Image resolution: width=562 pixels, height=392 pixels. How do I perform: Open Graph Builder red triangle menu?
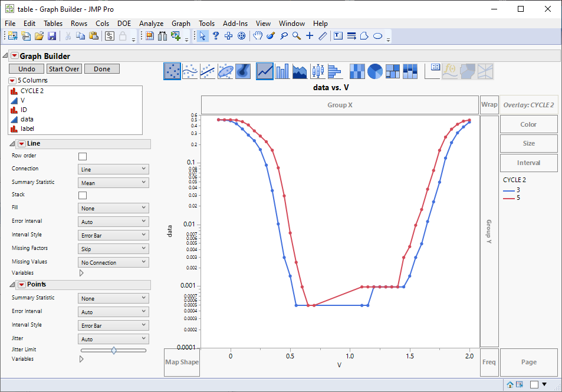(x=14, y=55)
